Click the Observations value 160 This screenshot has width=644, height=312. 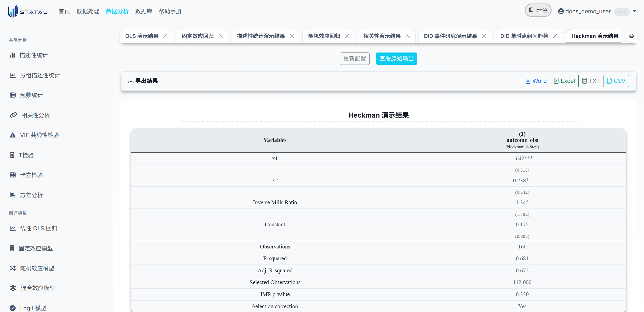pos(522,247)
